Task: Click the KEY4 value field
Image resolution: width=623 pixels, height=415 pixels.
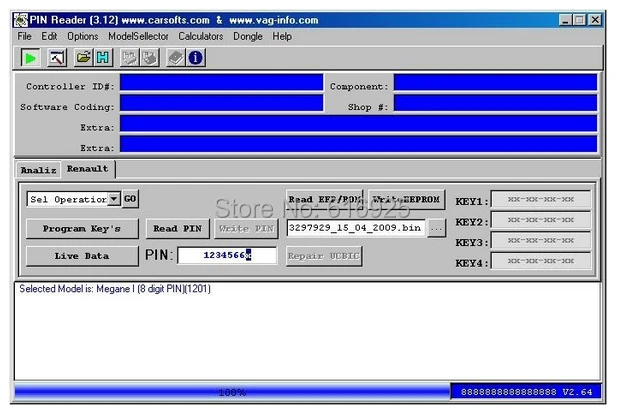Action: tap(541, 261)
